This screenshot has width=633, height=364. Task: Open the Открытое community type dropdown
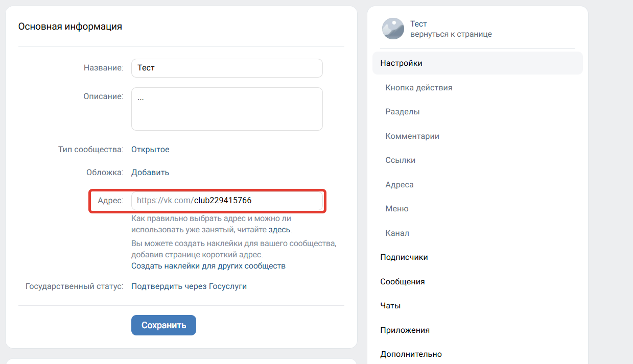pyautogui.click(x=150, y=150)
